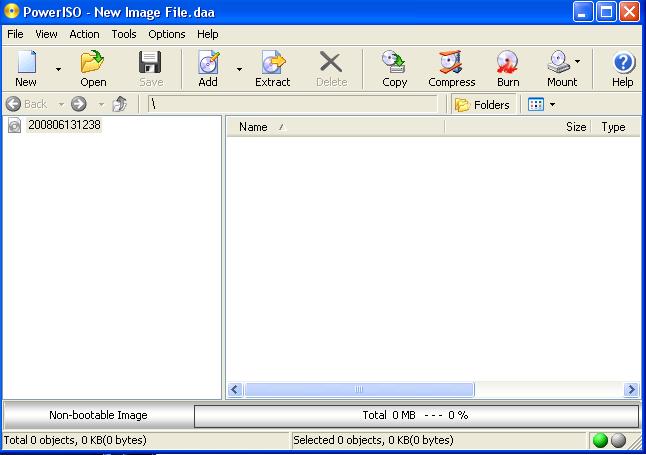Open the View menu
Screen dimensions: 646x455
[x=46, y=34]
